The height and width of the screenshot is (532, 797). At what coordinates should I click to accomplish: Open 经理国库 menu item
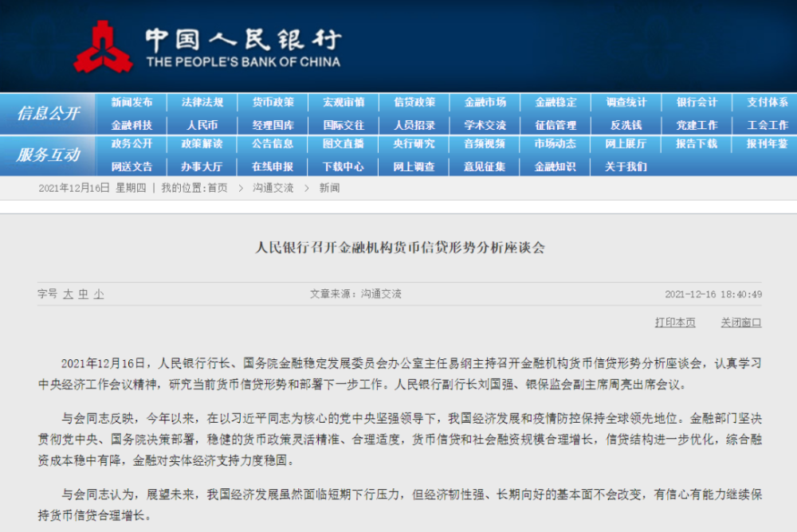click(273, 125)
